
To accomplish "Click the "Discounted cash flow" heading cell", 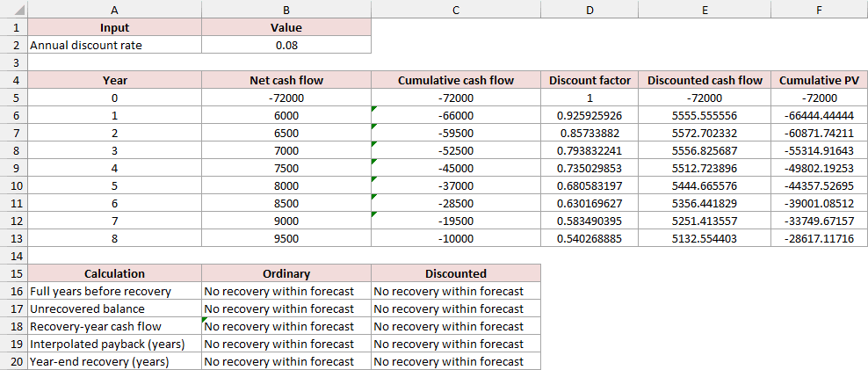I will pos(705,80).
